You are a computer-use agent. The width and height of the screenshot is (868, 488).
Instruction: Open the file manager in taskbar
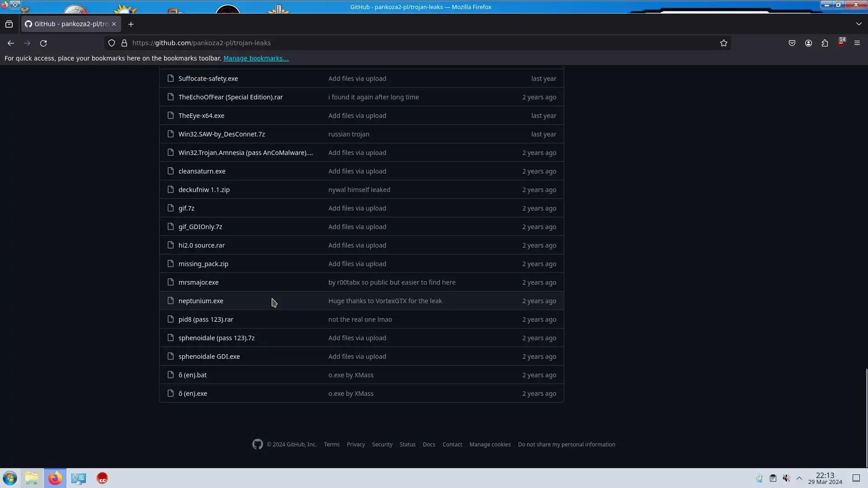(32, 478)
